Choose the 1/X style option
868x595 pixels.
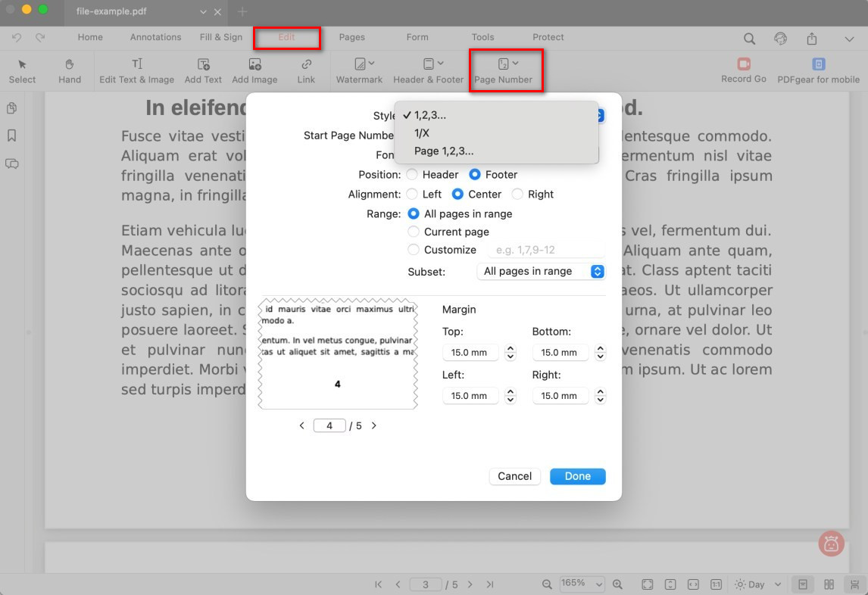click(422, 133)
